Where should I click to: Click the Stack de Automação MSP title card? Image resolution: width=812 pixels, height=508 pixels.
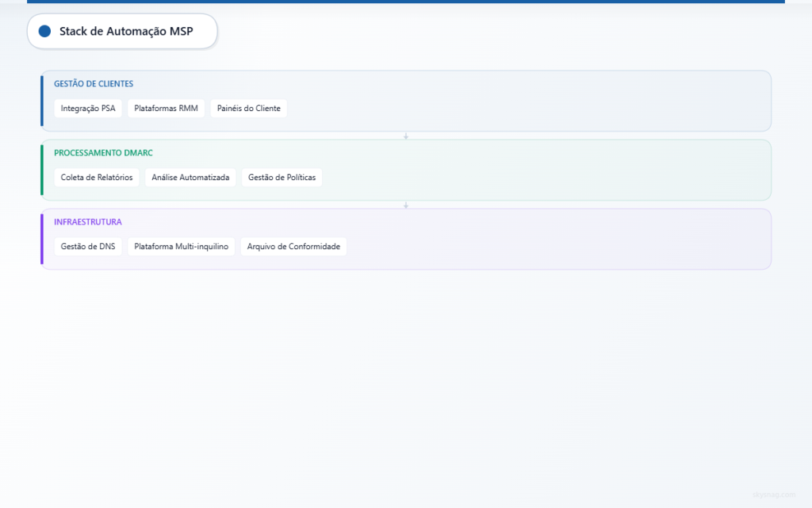click(x=121, y=31)
